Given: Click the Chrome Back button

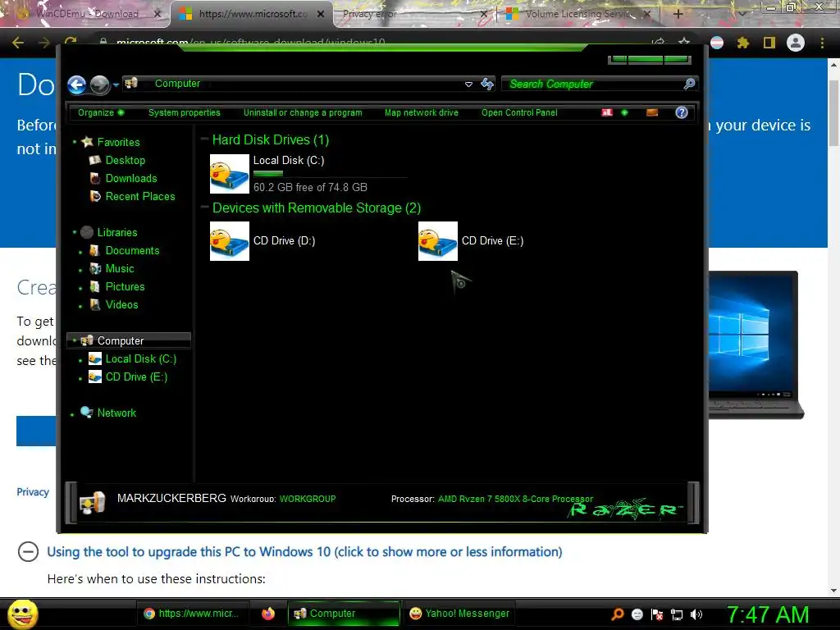Looking at the screenshot, I should tap(18, 43).
